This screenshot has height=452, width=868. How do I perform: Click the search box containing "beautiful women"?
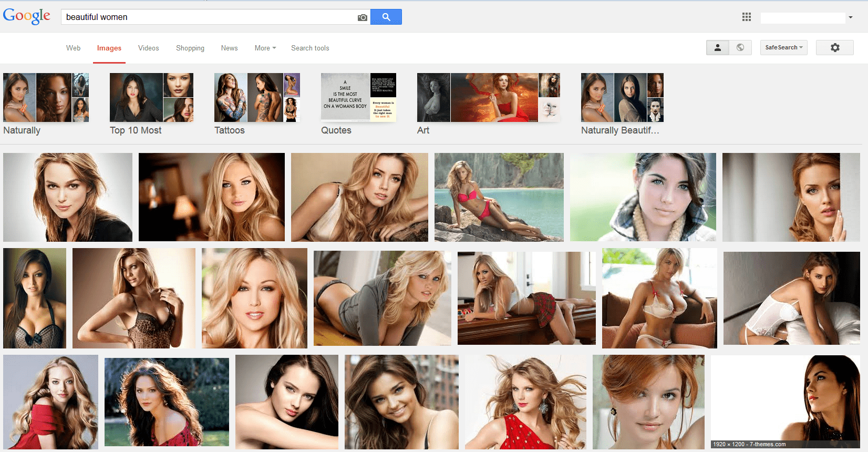click(x=210, y=17)
